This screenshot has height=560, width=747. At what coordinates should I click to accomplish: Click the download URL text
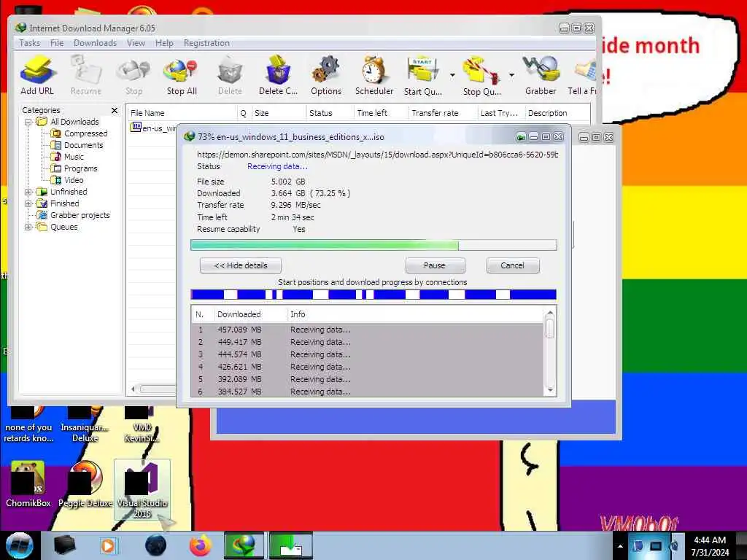pos(377,155)
